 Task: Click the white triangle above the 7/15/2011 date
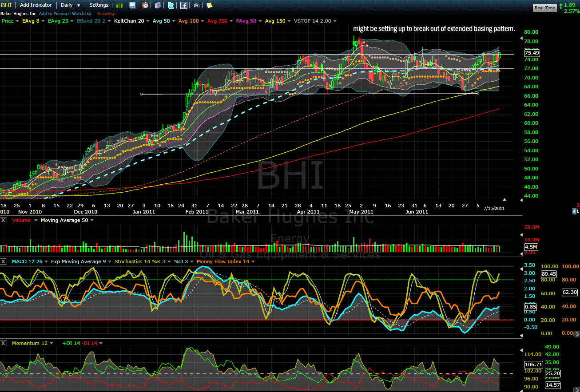tap(504, 199)
